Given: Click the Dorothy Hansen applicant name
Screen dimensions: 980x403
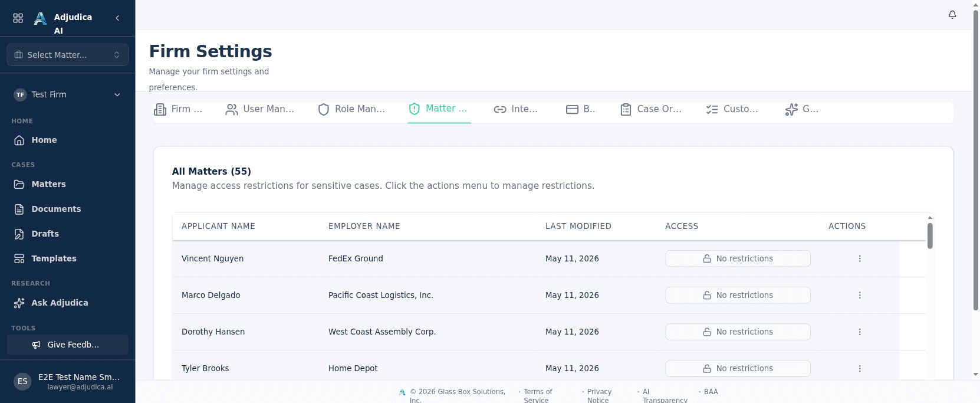Looking at the screenshot, I should [213, 332].
